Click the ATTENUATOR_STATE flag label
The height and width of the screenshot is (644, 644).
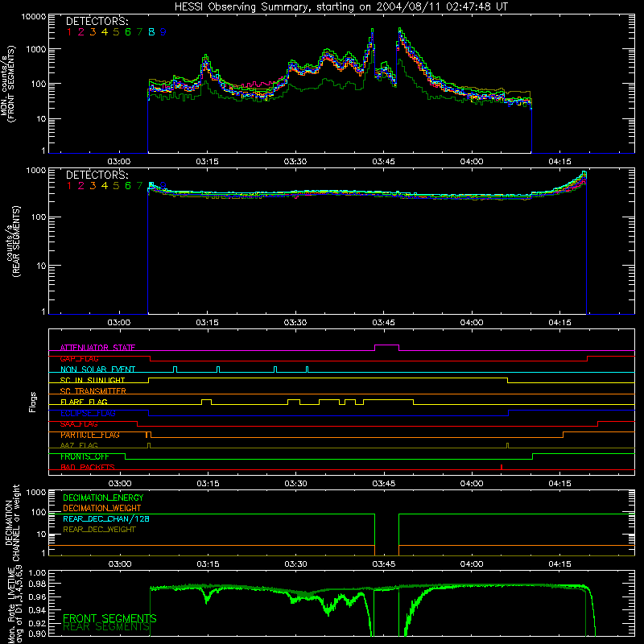pos(97,348)
